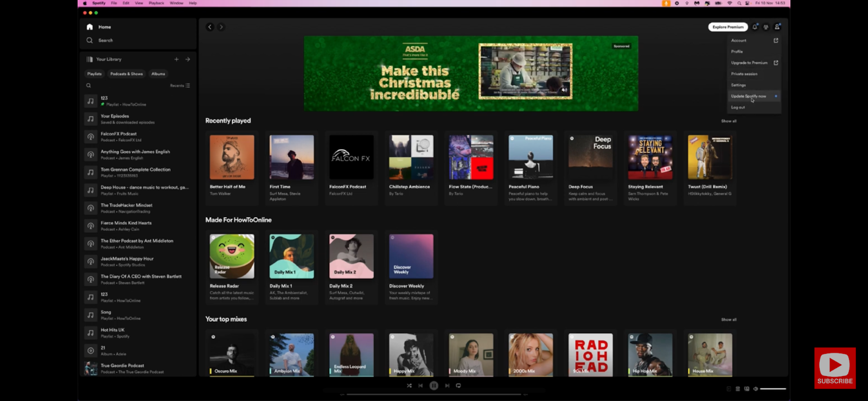Screen dimensions: 868x401
Task: Seek within the song progress bar
Action: [x=434, y=394]
